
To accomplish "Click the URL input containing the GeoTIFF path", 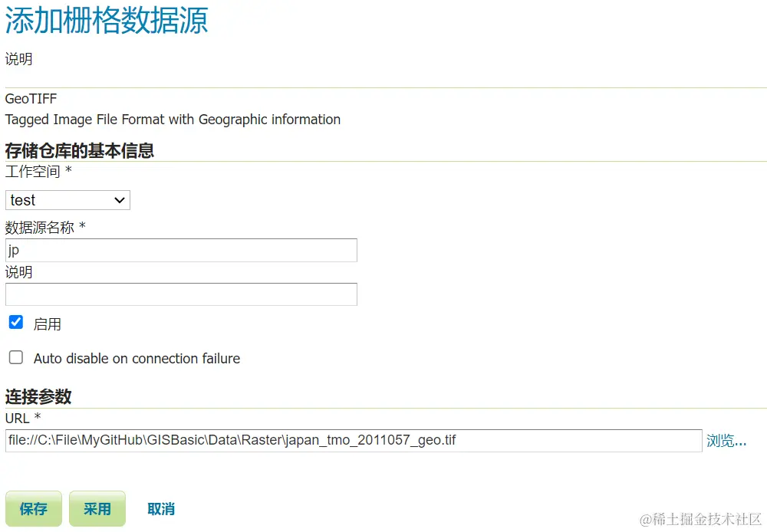I will coord(353,440).
